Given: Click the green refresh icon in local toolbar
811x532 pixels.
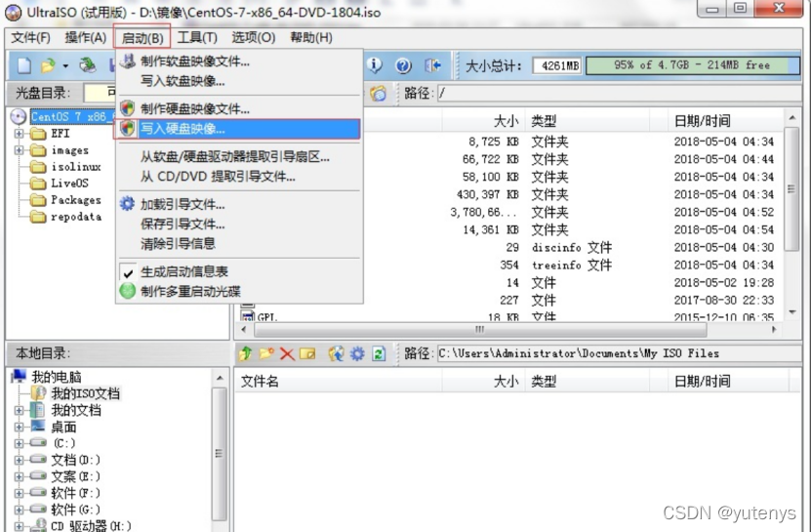Looking at the screenshot, I should [379, 353].
